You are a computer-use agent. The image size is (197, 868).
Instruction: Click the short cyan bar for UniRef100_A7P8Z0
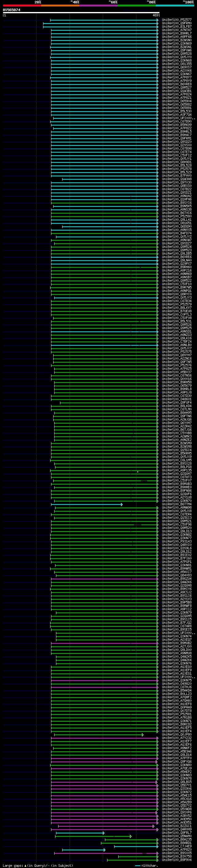click(84, 850)
